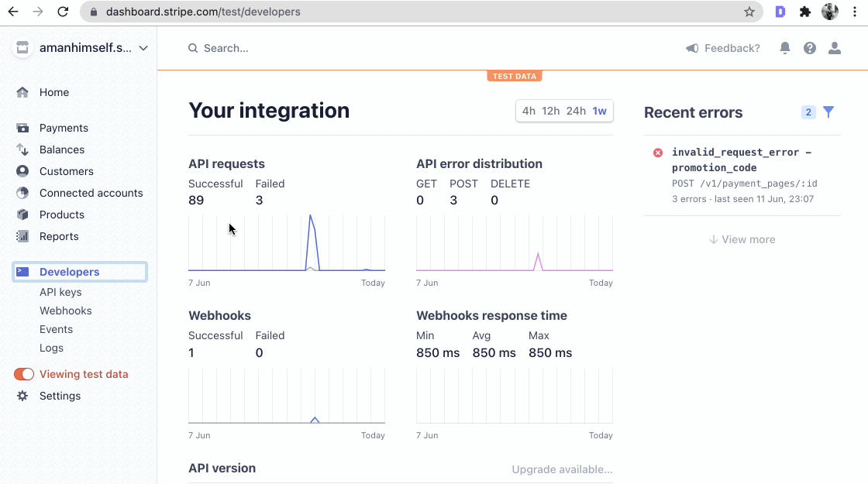
Task: Click the Home house icon in the sidebar
Action: (22, 92)
